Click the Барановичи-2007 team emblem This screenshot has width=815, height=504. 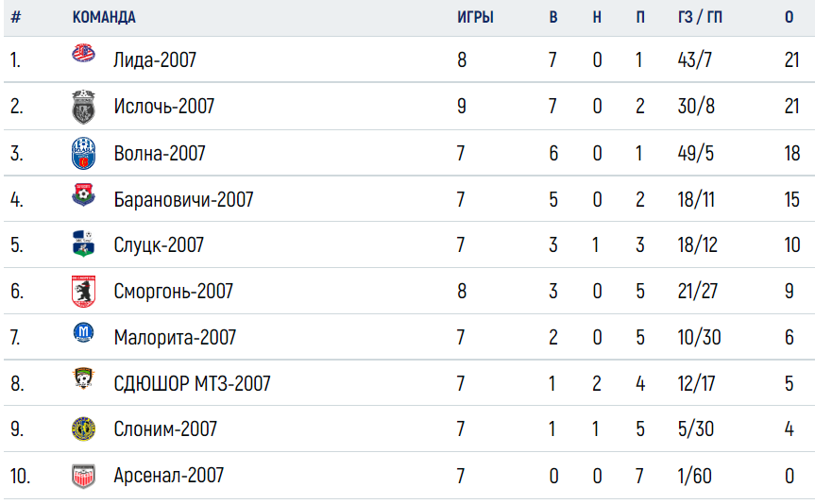click(83, 194)
